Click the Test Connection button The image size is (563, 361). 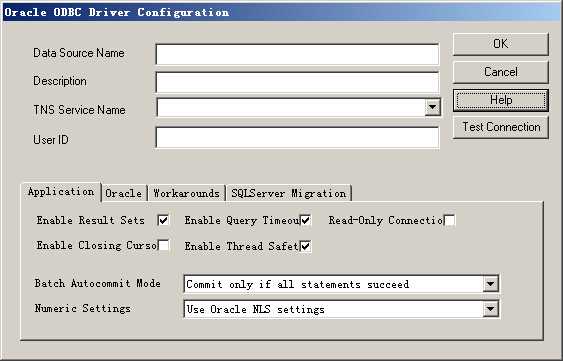[x=501, y=127]
